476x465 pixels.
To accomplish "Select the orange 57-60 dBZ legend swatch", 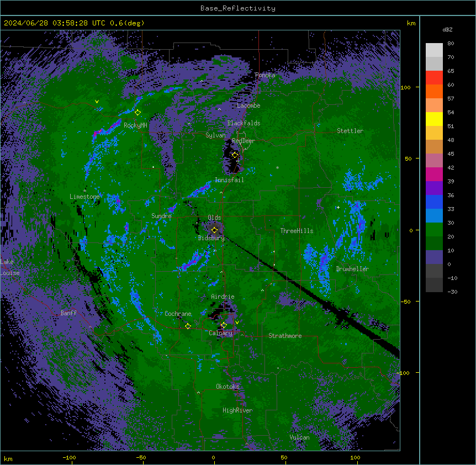I will pyautogui.click(x=434, y=91).
